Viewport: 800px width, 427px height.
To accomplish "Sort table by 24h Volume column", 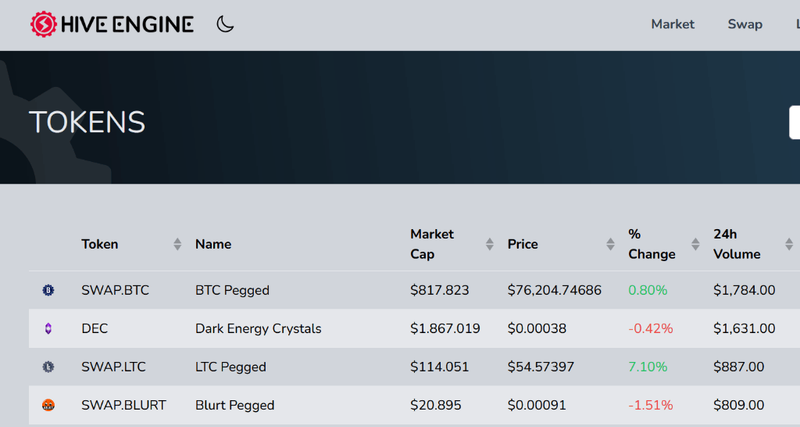I will pyautogui.click(x=788, y=244).
